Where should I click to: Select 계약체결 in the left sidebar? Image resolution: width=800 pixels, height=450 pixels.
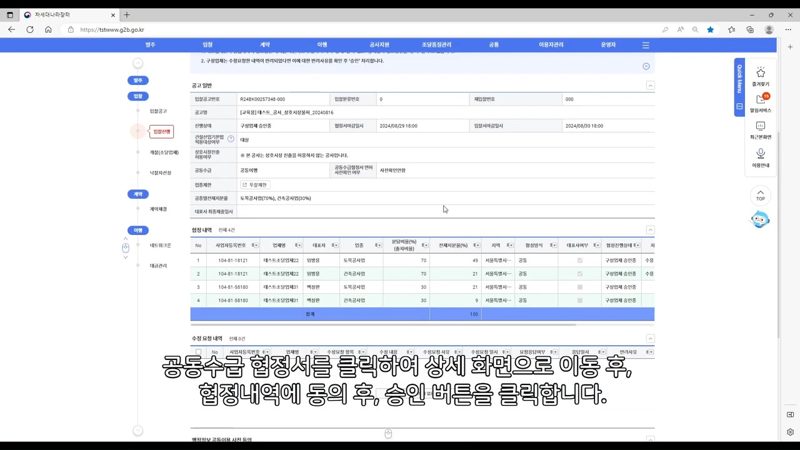[x=158, y=209]
